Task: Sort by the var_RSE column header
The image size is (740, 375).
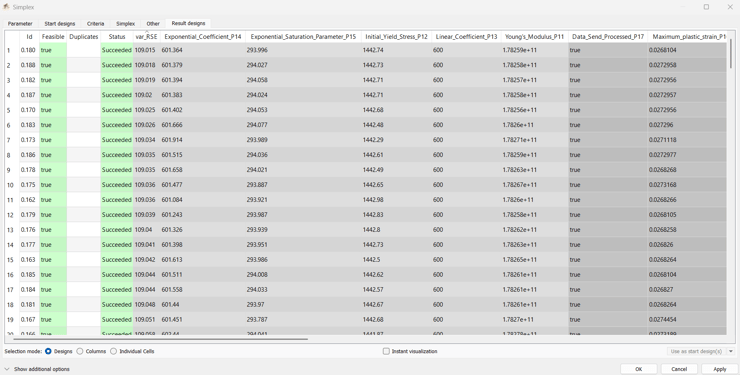Action: (x=147, y=37)
